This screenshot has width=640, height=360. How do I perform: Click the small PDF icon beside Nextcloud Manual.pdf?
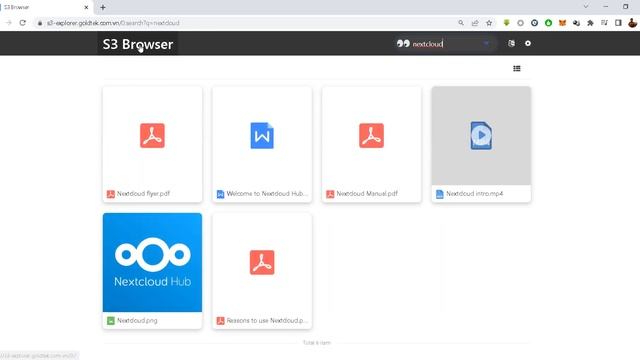[330, 194]
